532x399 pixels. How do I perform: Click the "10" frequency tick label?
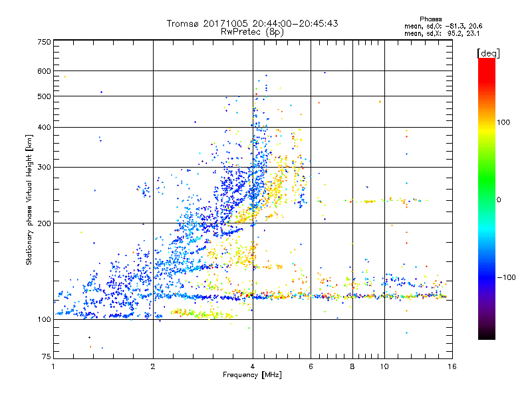384,366
